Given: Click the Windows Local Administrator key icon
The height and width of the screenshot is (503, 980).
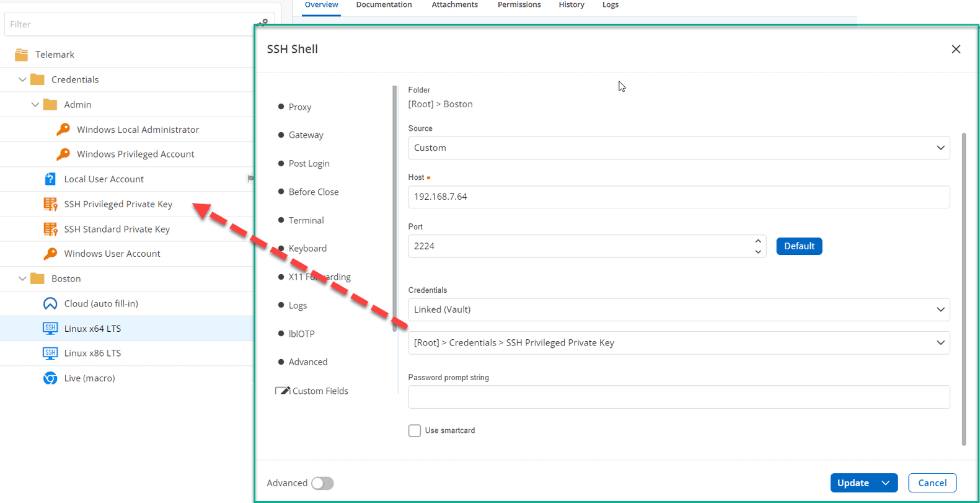Looking at the screenshot, I should tap(63, 130).
